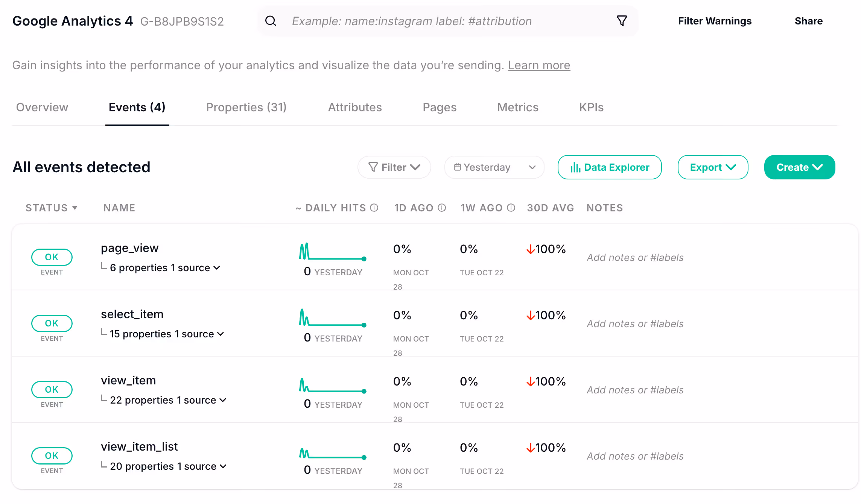Click the OK status badge for select_item
Viewport: 861px width, 504px height.
coord(52,323)
